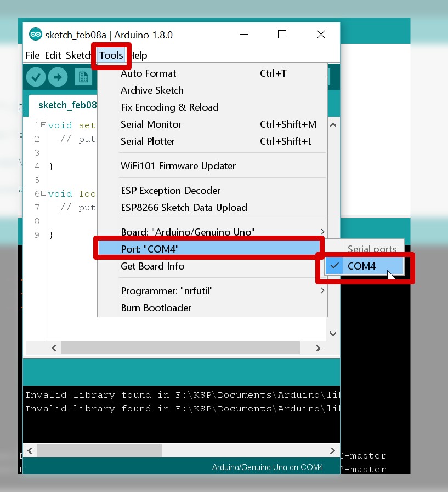Select Auto Format menu entry
The height and width of the screenshot is (492, 448).
coord(148,73)
